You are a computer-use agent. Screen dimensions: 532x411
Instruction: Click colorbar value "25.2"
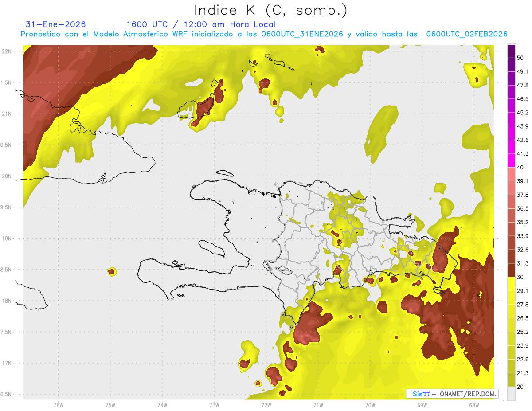click(x=523, y=332)
